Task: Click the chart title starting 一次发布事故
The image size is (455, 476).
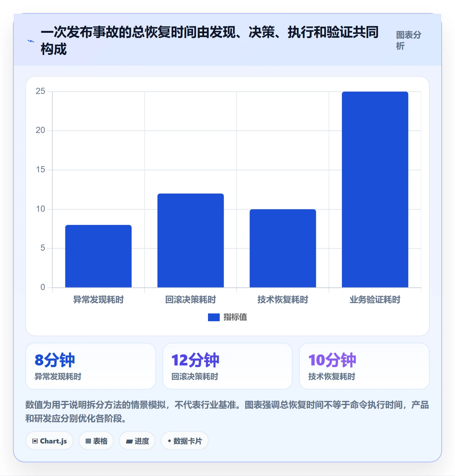Action: (210, 41)
